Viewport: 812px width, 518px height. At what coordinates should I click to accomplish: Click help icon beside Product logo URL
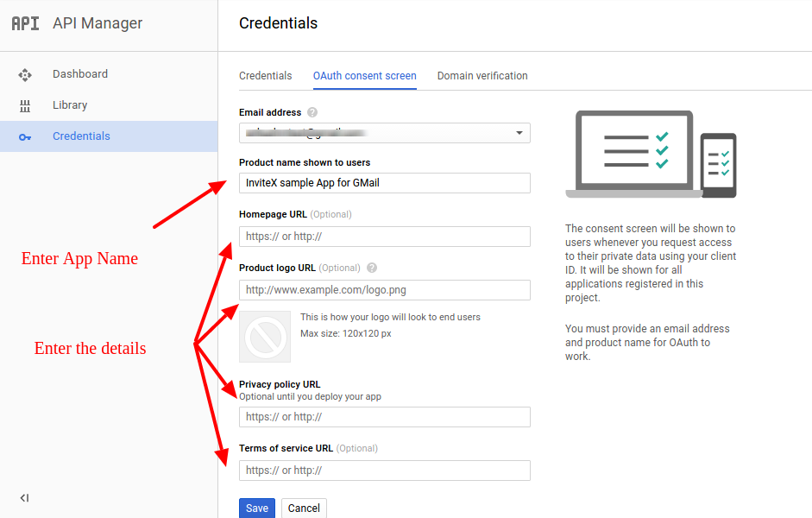tap(372, 268)
